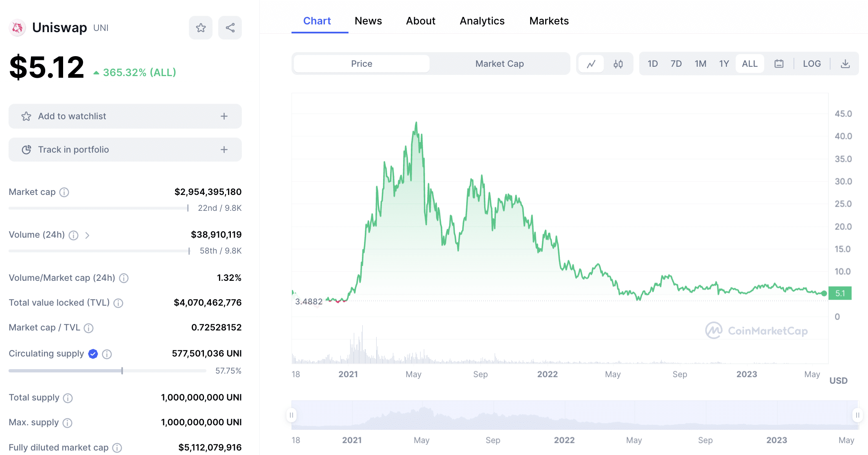868x455 pixels.
Task: Click the 577,501,036 UNI supply value
Action: (207, 354)
